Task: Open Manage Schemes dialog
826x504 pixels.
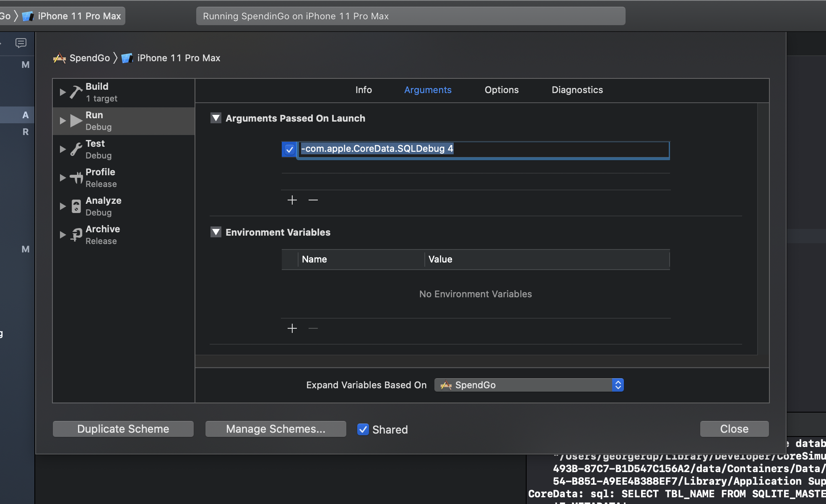Action: tap(276, 429)
